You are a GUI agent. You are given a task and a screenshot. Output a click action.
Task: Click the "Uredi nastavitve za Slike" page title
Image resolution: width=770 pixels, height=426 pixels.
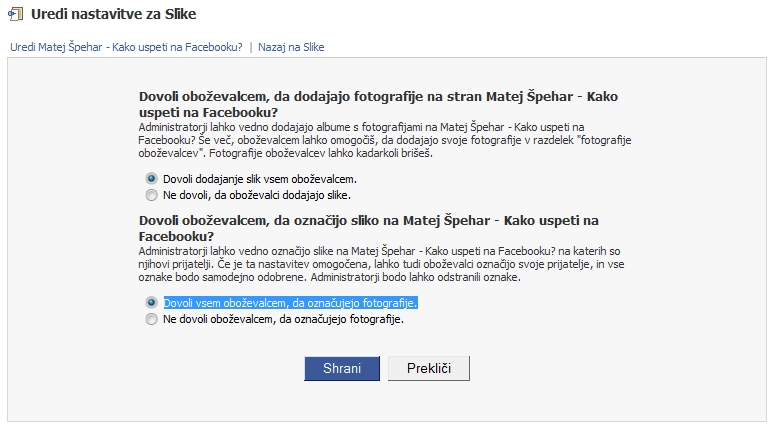pyautogui.click(x=113, y=14)
